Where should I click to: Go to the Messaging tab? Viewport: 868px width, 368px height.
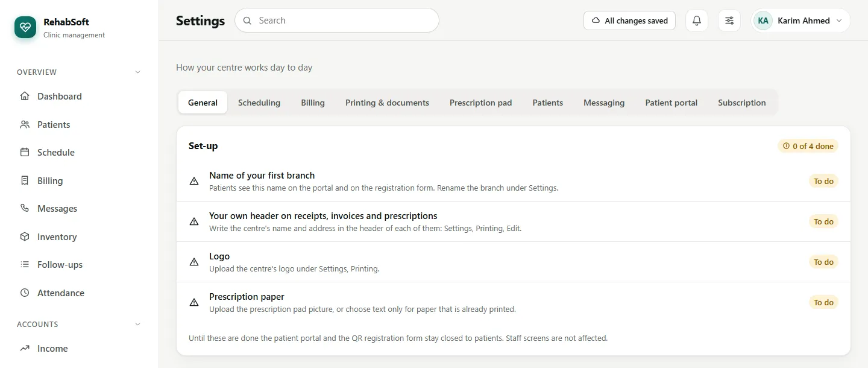[604, 103]
